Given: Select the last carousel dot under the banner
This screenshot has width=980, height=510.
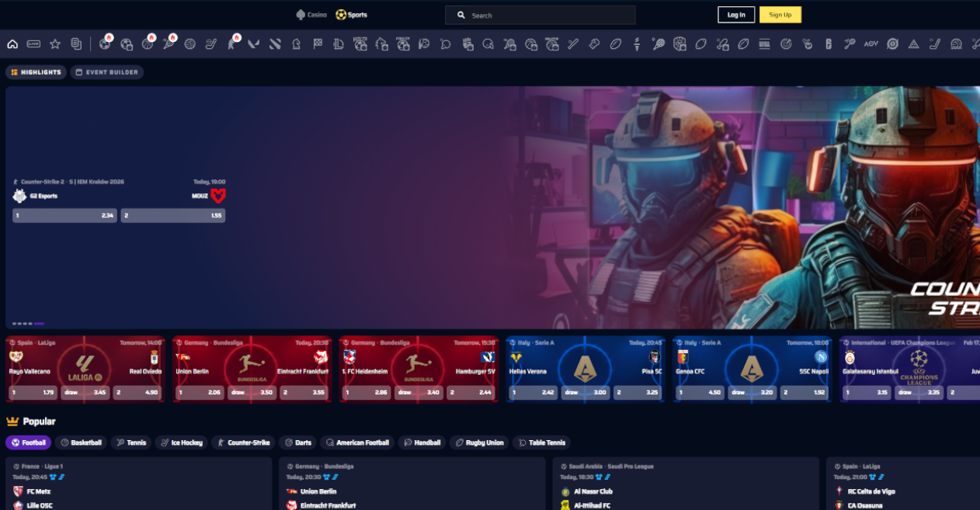Looking at the screenshot, I should pos(37,324).
